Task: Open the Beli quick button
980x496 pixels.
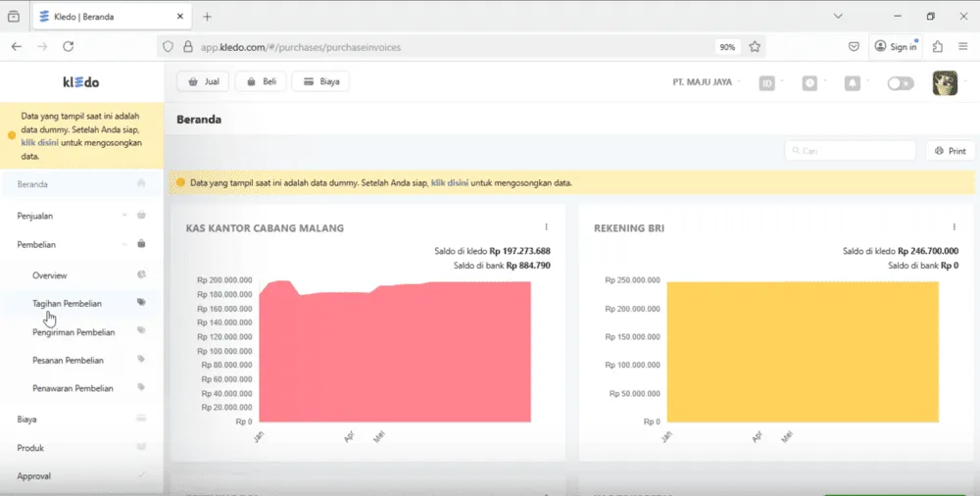Action: point(262,81)
